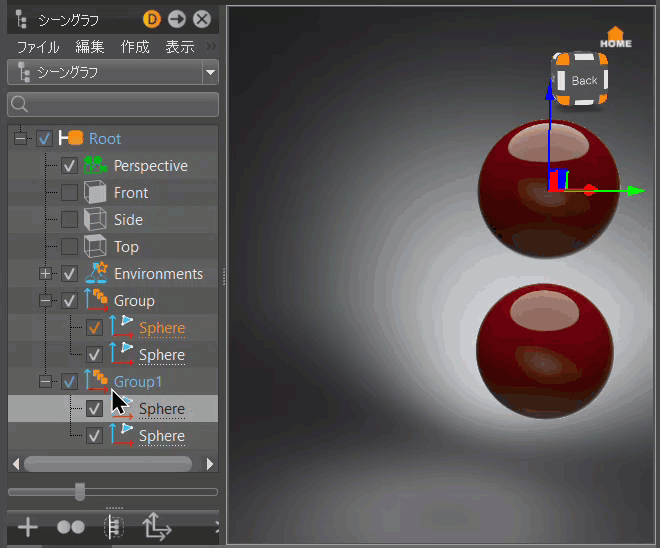This screenshot has width=660, height=548.
Task: Collapse the Group1 node
Action: click(x=45, y=381)
